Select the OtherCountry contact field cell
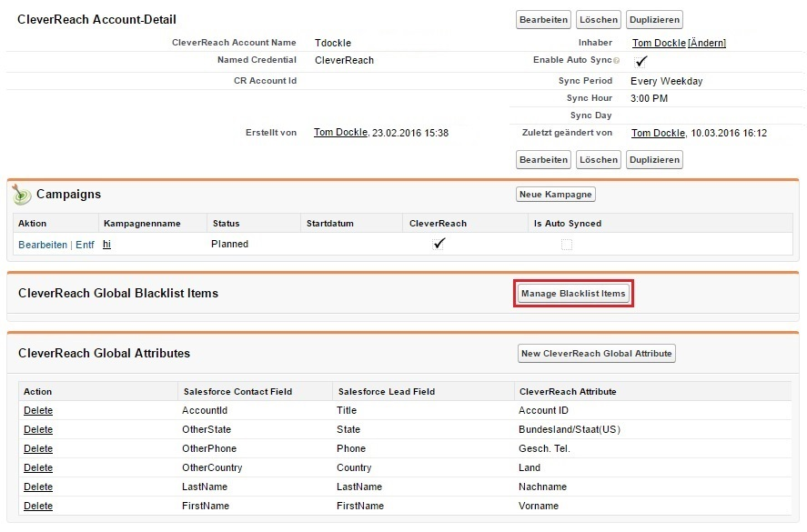The width and height of the screenshot is (807, 532). pyautogui.click(x=212, y=467)
